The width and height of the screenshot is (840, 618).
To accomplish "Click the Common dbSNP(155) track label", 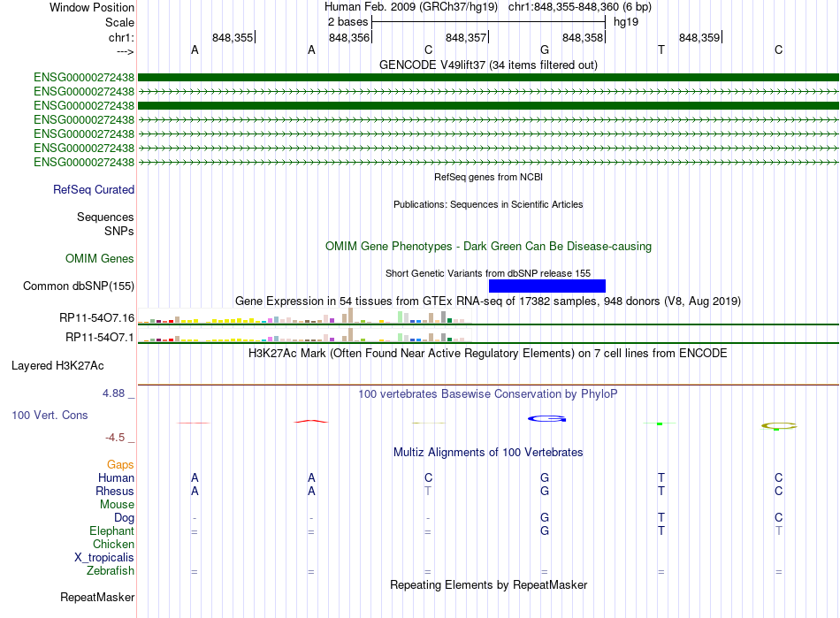I will pyautogui.click(x=79, y=286).
